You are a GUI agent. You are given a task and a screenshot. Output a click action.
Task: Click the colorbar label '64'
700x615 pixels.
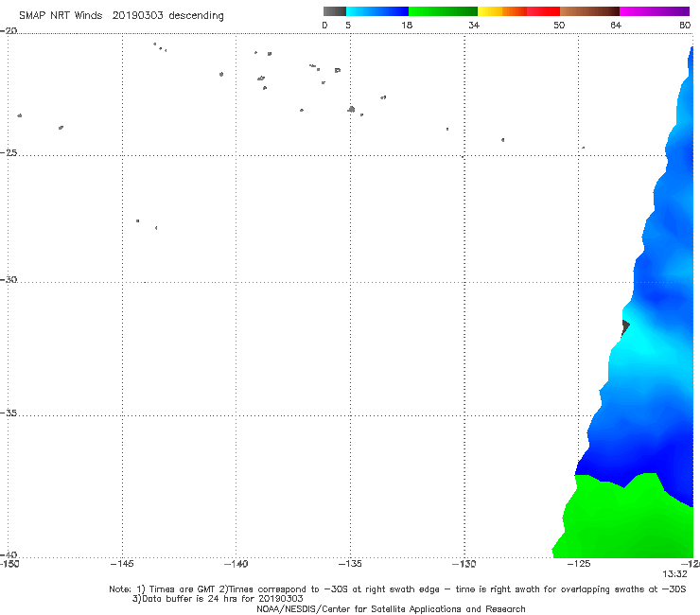[x=616, y=25]
